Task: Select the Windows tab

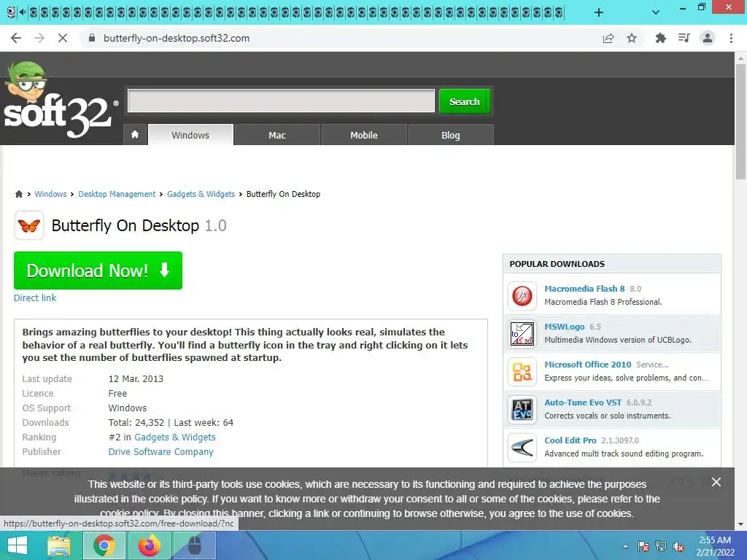Action: click(x=190, y=135)
